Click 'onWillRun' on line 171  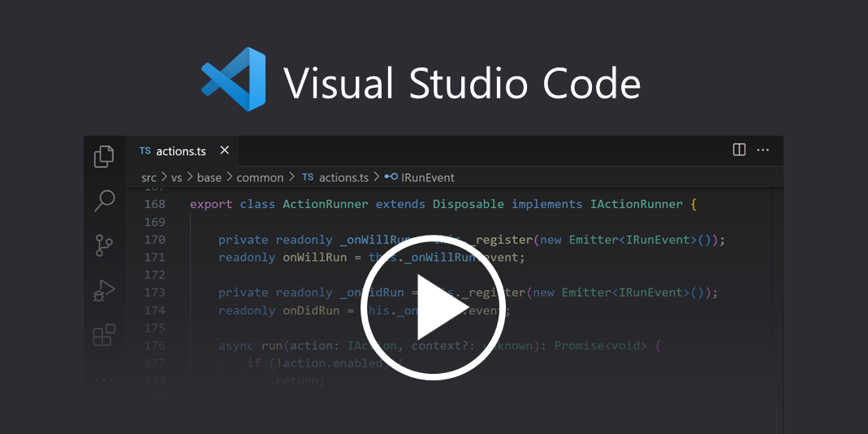pyautogui.click(x=315, y=257)
